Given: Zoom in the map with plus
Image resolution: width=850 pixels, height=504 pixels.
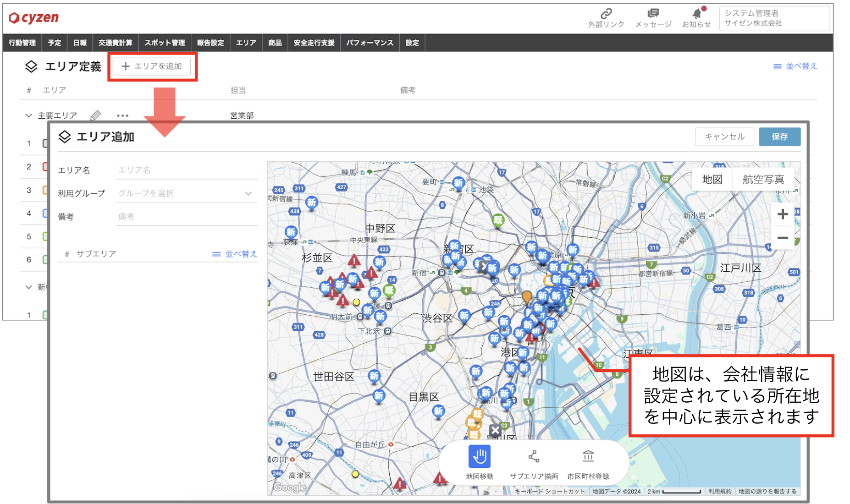Looking at the screenshot, I should (x=783, y=214).
